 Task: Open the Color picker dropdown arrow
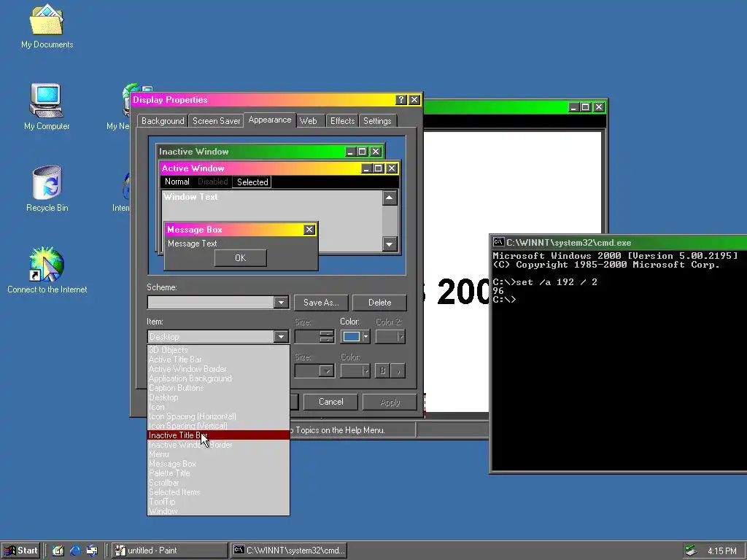(365, 337)
